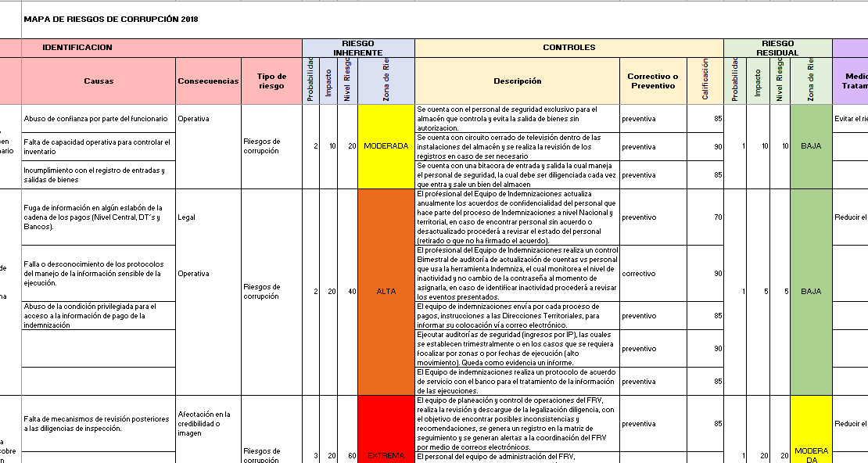Select cause "Falta de capacidad operativa" cell
The height and width of the screenshot is (463, 868).
pyautogui.click(x=99, y=147)
